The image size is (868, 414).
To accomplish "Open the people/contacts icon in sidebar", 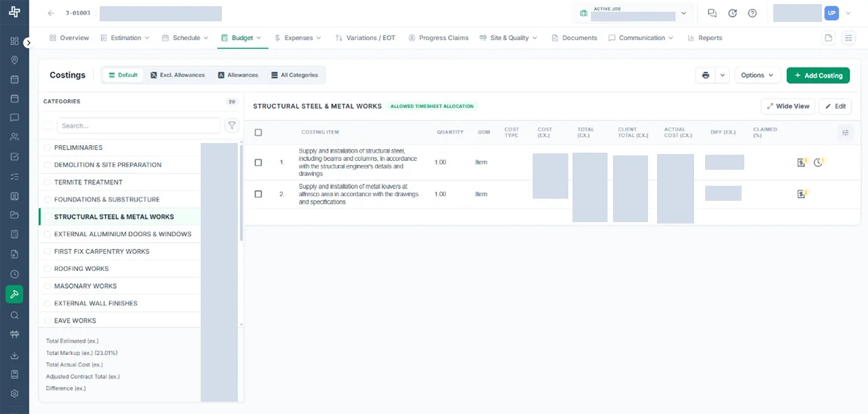I will tap(14, 137).
